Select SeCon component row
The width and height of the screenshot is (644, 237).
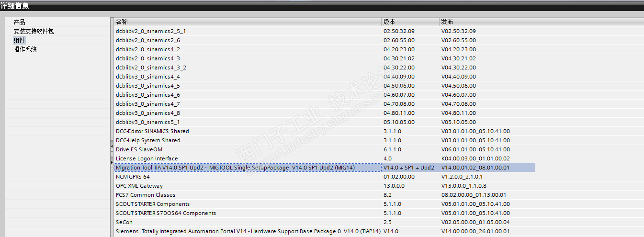325,222
